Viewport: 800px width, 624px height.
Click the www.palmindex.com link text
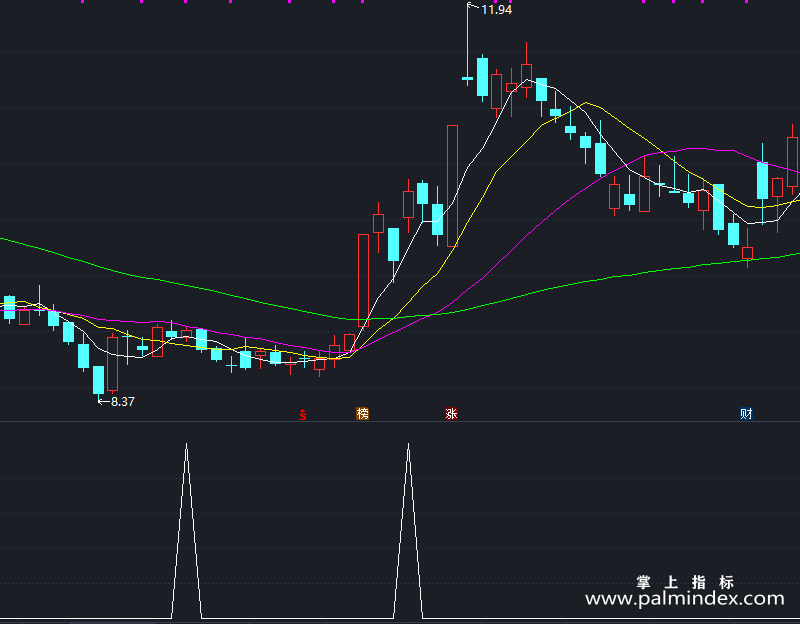coord(684,598)
